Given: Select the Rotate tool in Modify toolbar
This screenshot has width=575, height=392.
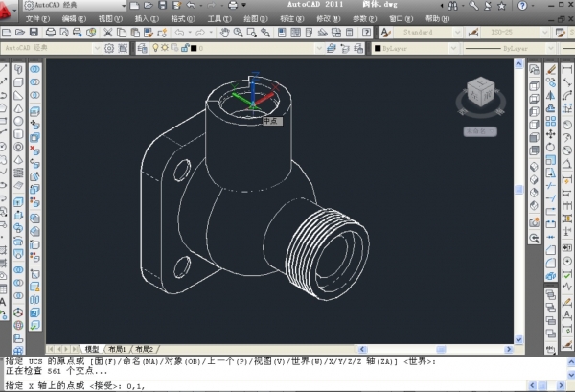Looking at the screenshot, I should coord(550,147).
